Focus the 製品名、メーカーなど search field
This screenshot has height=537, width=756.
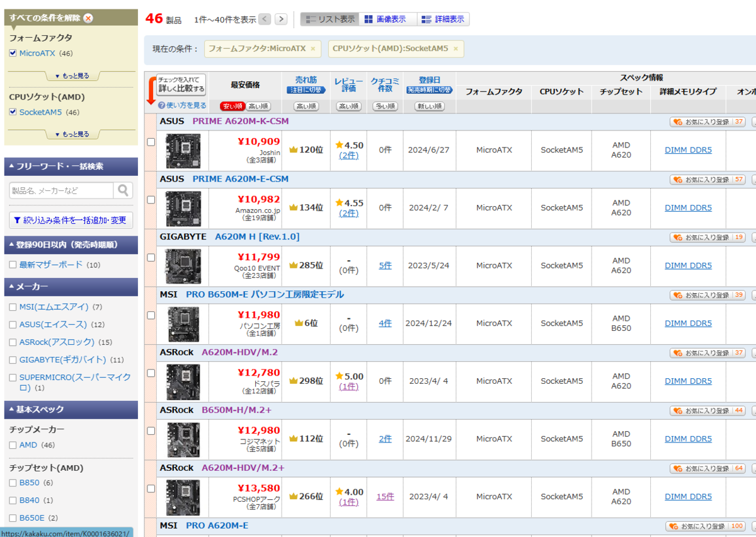click(61, 190)
